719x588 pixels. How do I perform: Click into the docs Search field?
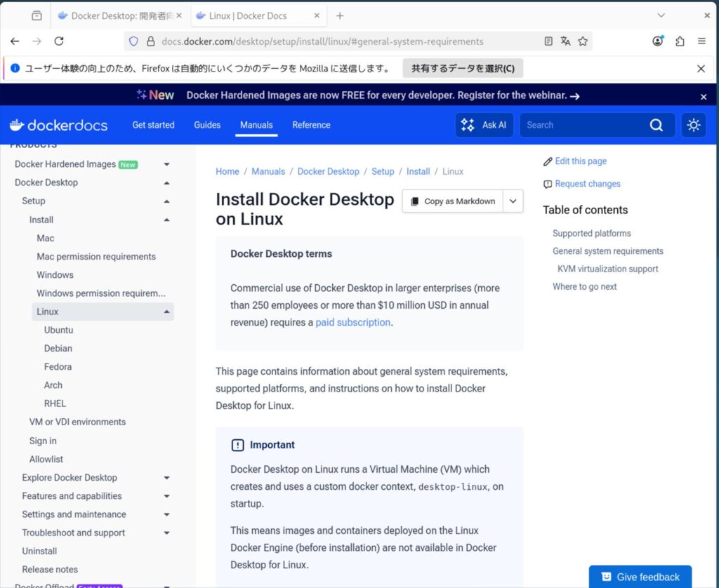[583, 125]
